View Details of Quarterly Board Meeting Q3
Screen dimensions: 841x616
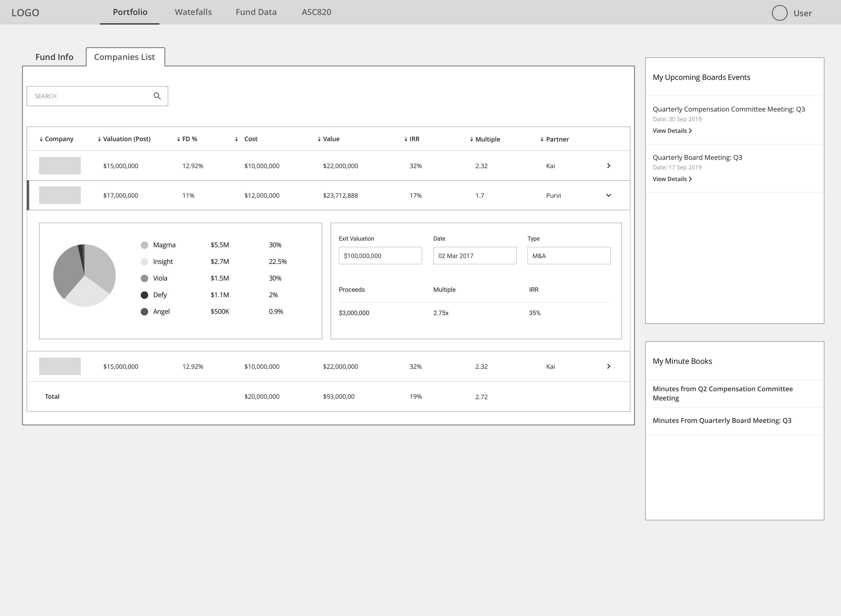(672, 179)
